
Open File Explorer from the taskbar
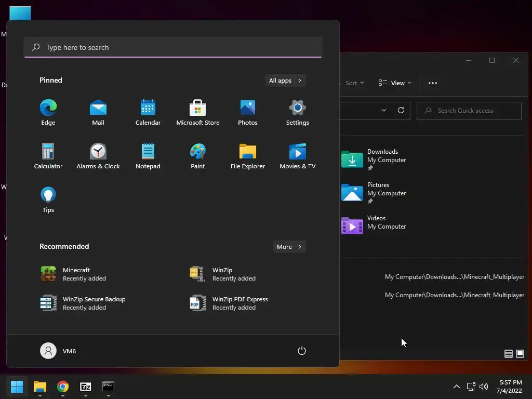click(x=39, y=387)
